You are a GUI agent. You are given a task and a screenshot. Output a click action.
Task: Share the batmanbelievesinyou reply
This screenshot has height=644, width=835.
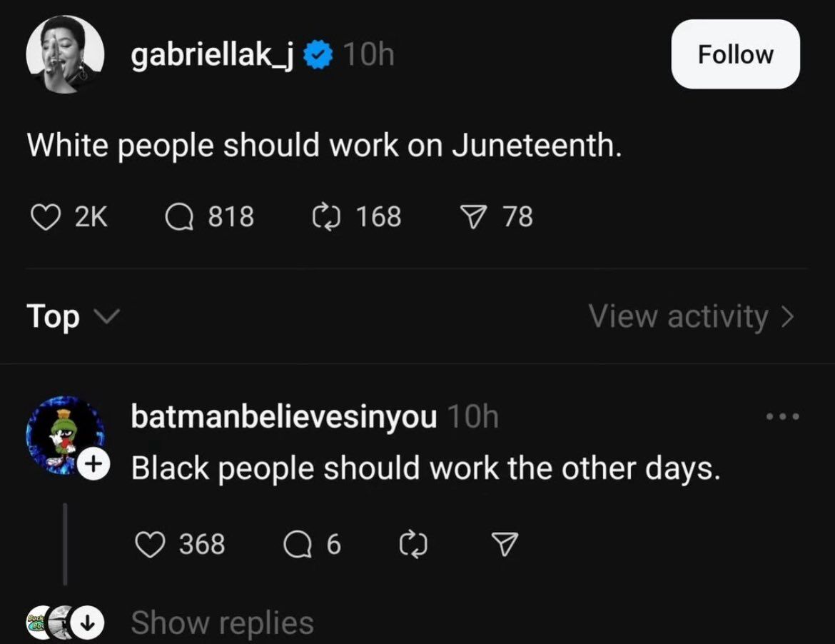pos(505,544)
